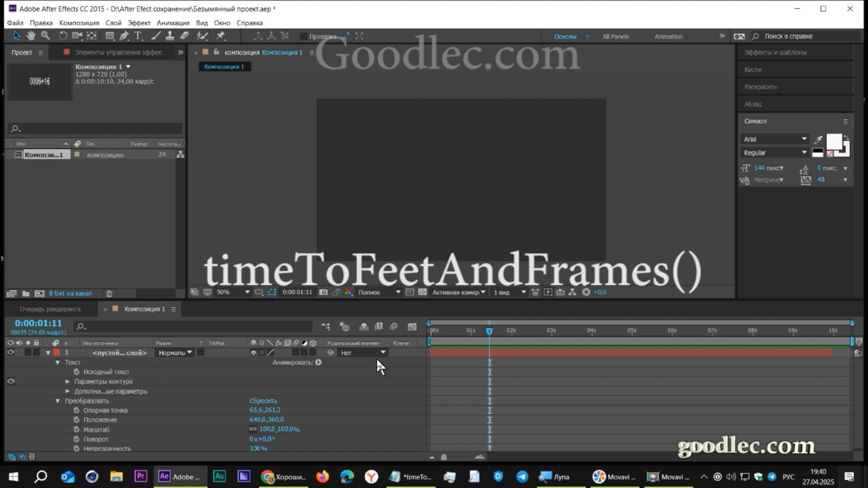Activate the Text tool

pyautogui.click(x=138, y=36)
